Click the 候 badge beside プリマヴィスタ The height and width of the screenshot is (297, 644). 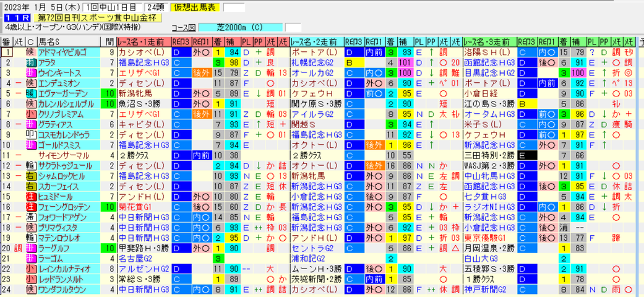point(31,227)
